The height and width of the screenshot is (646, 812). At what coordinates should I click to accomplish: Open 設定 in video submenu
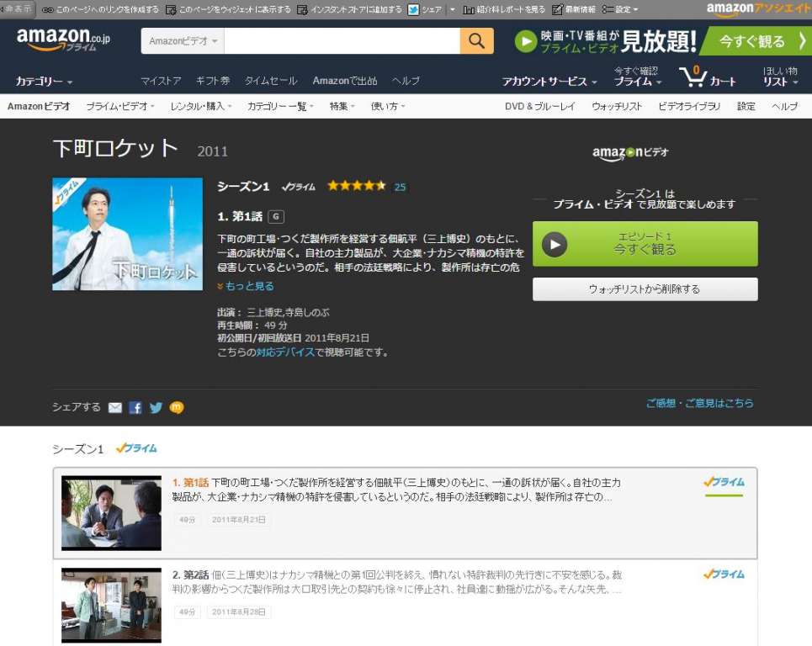pyautogui.click(x=746, y=106)
